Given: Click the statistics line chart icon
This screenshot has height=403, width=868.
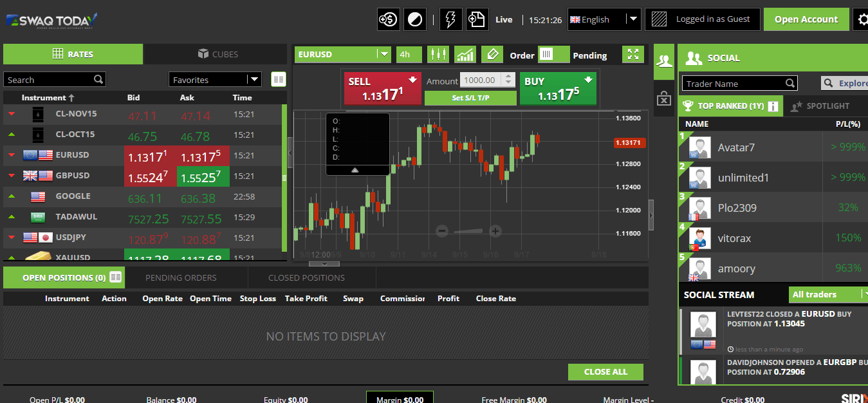Looking at the screenshot, I should point(465,55).
